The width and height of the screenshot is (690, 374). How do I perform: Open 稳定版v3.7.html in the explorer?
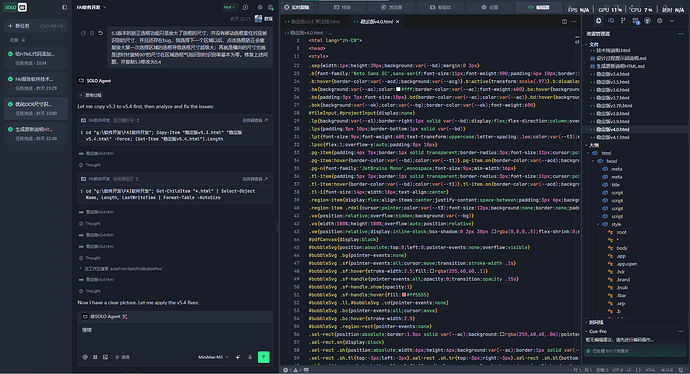pos(613,98)
